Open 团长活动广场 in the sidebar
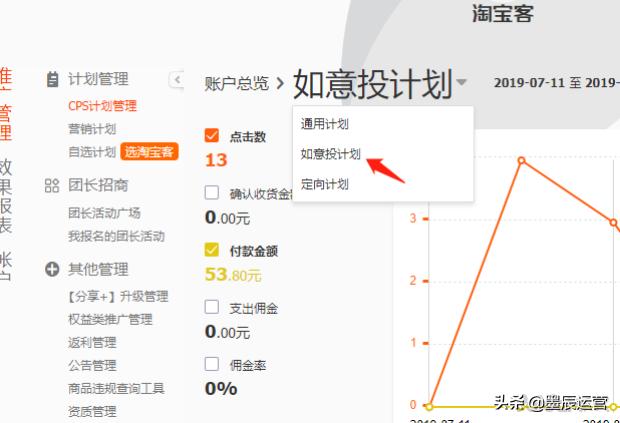 pyautogui.click(x=104, y=213)
